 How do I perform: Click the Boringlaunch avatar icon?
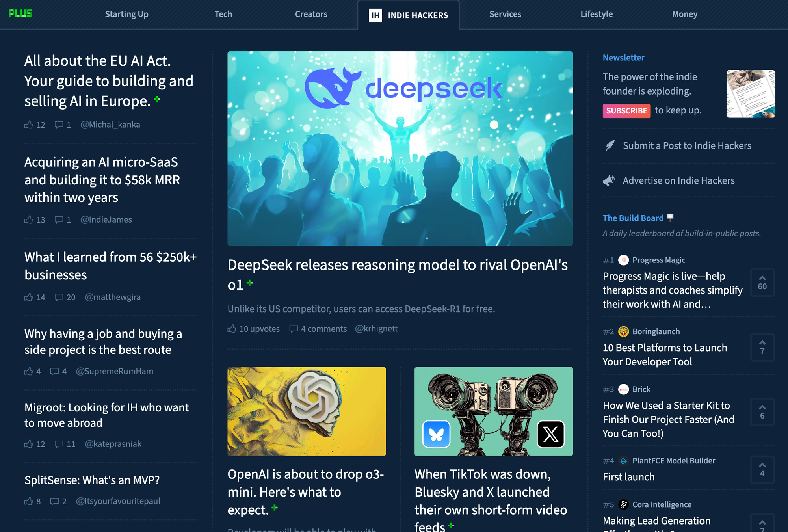click(623, 331)
